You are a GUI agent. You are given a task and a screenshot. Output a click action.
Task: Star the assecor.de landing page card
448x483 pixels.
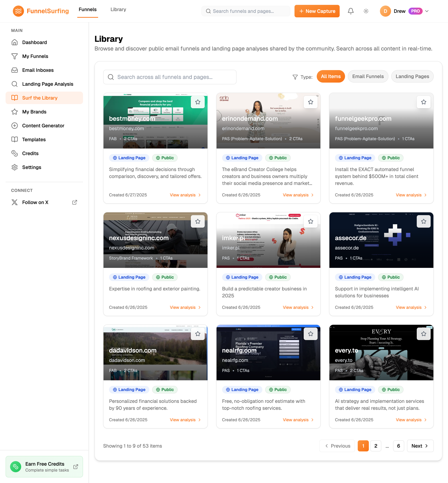coord(424,221)
